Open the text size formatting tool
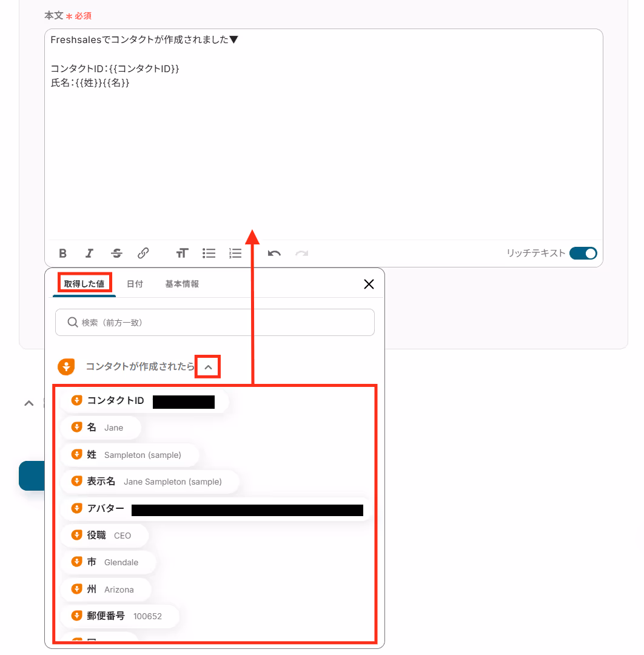Image resolution: width=644 pixels, height=655 pixels. [182, 253]
